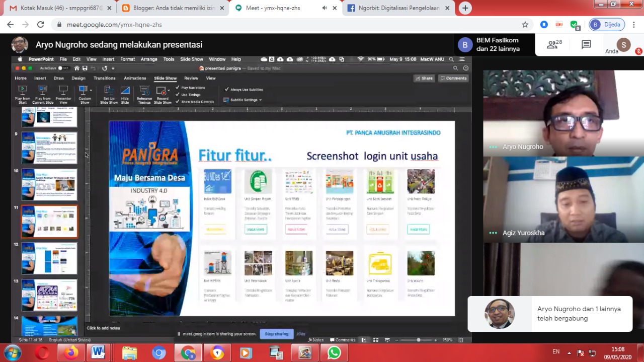This screenshot has height=362, width=644.
Task: Go back in Chrome
Action: pyautogui.click(x=10, y=24)
